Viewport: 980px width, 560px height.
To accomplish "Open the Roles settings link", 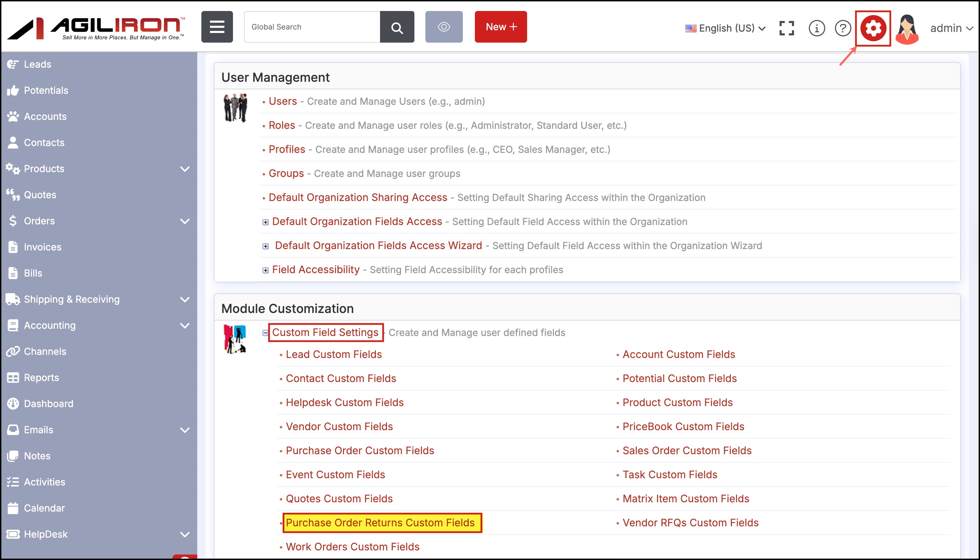I will 281,125.
